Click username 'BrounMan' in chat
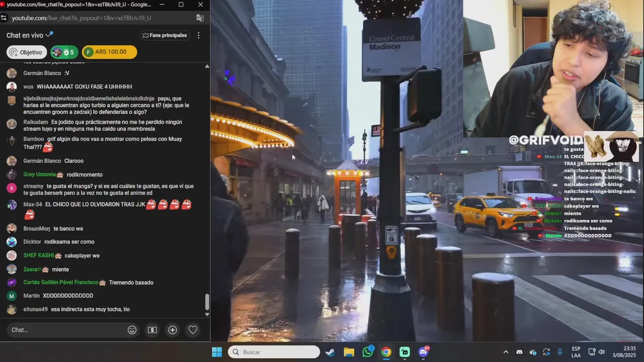The width and height of the screenshot is (644, 362). click(37, 229)
